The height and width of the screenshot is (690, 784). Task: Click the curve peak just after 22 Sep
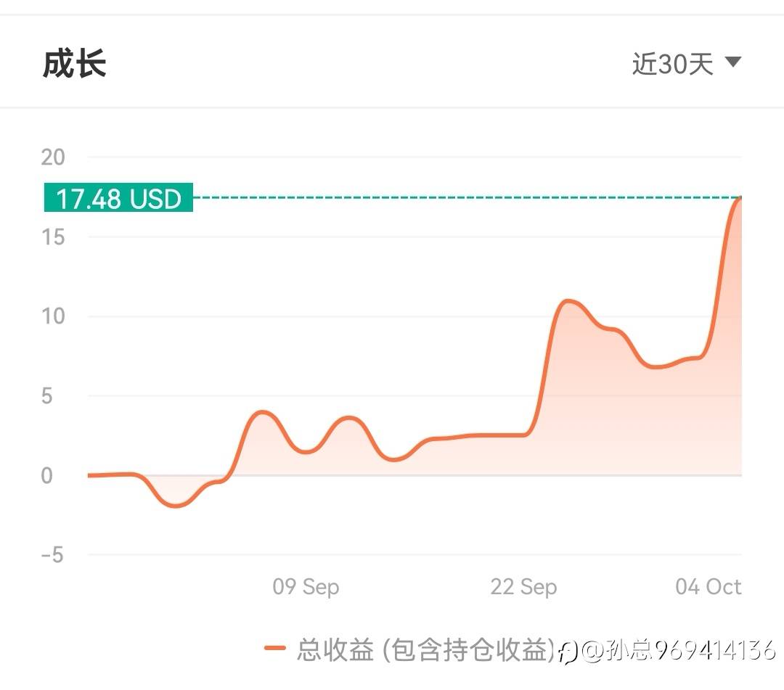568,301
